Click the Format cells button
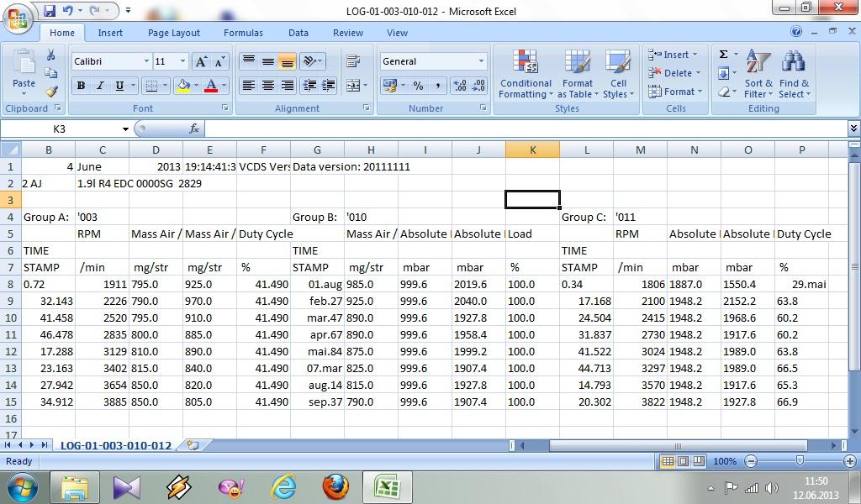Image resolution: width=861 pixels, height=504 pixels. coord(675,92)
